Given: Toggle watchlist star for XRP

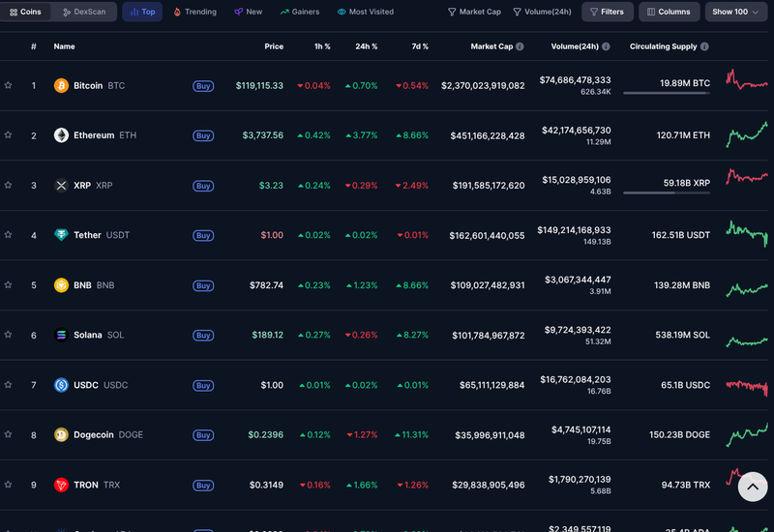Looking at the screenshot, I should click(9, 185).
